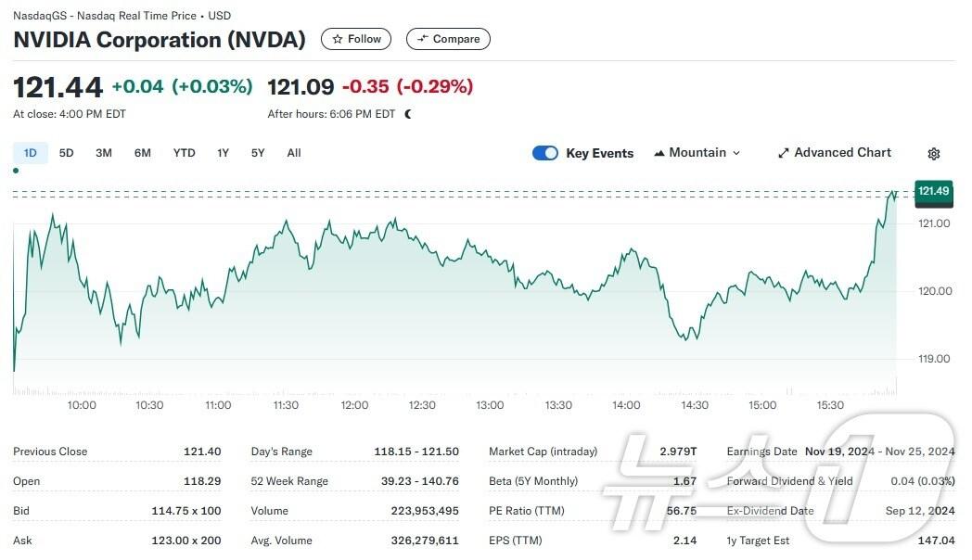The height and width of the screenshot is (560, 972).
Task: Click the Follow star button
Action: 356,39
